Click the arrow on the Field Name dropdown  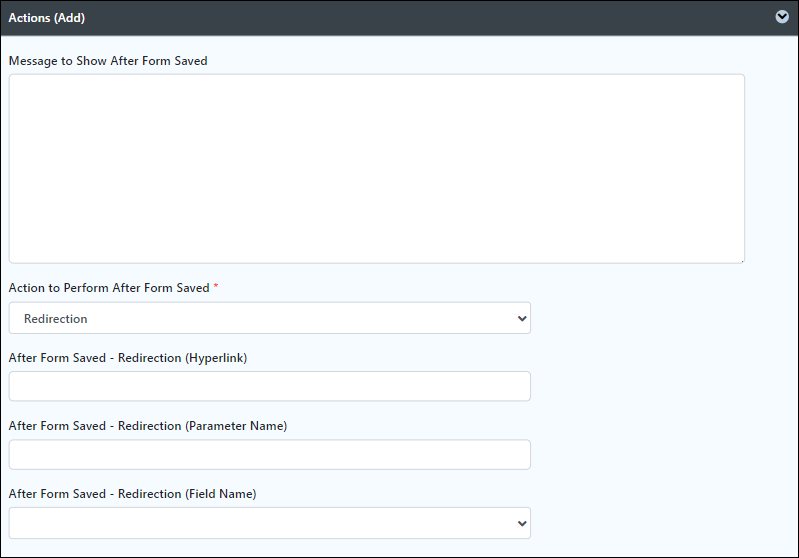(x=522, y=523)
